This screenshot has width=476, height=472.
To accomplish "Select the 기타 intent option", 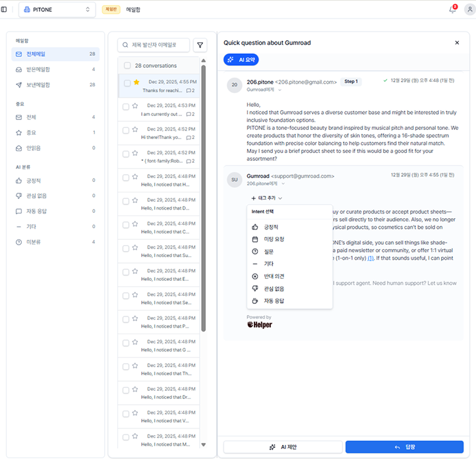I will 289,264.
